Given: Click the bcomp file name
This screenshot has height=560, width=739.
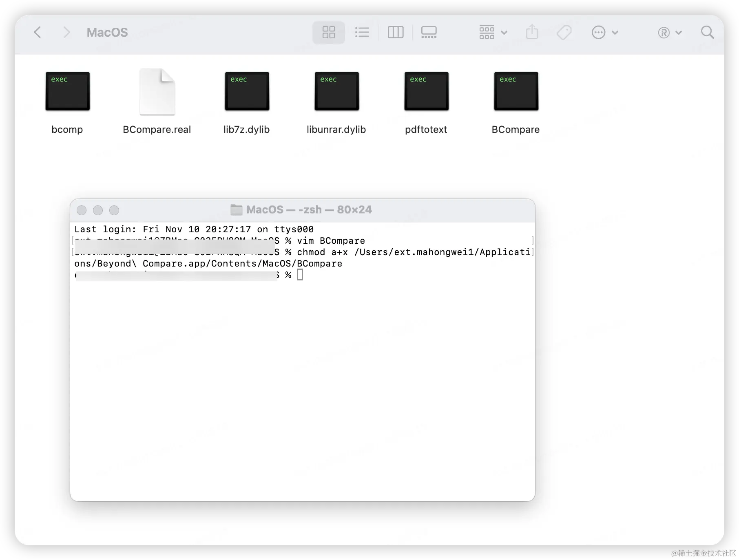Looking at the screenshot, I should pyautogui.click(x=67, y=130).
